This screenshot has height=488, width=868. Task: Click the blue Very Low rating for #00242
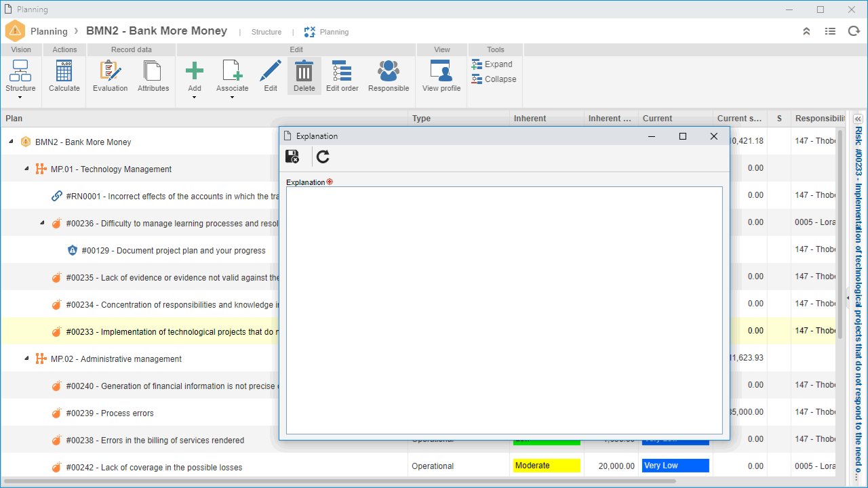pos(675,466)
